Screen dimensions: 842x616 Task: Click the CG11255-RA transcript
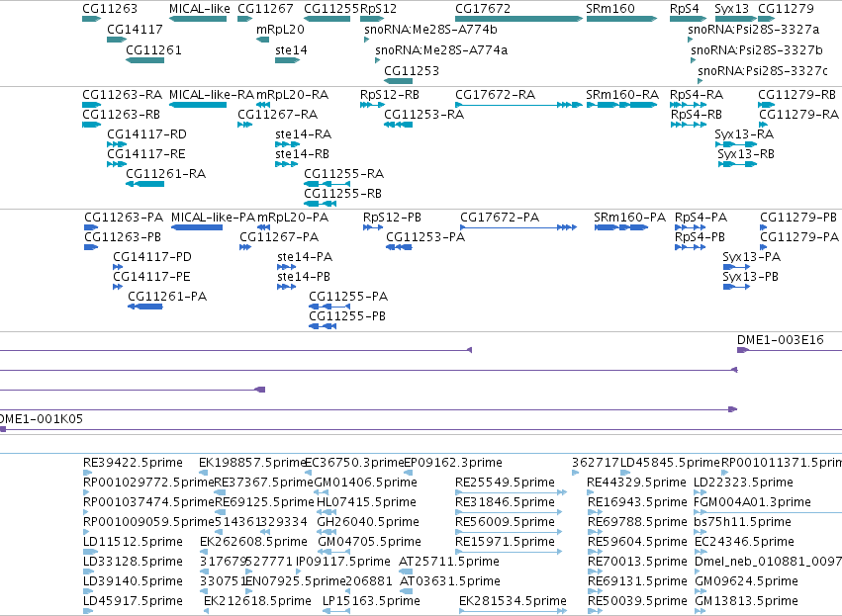pos(327,184)
